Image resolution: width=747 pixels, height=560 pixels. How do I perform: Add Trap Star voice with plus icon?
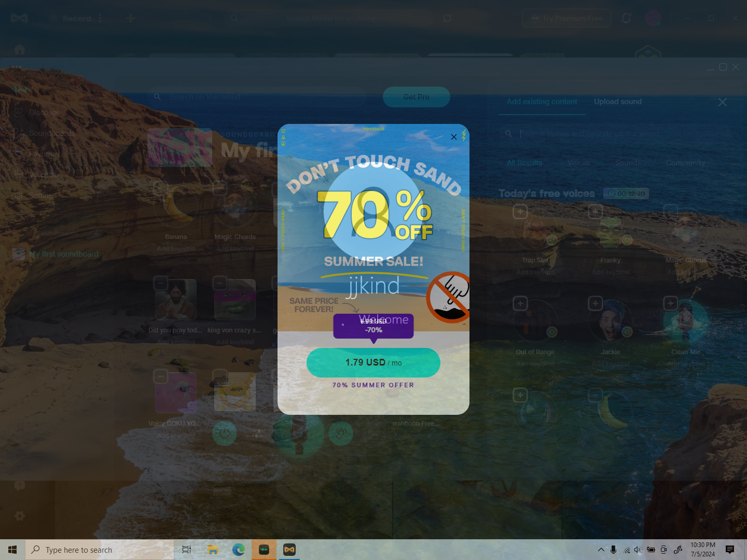(x=520, y=212)
